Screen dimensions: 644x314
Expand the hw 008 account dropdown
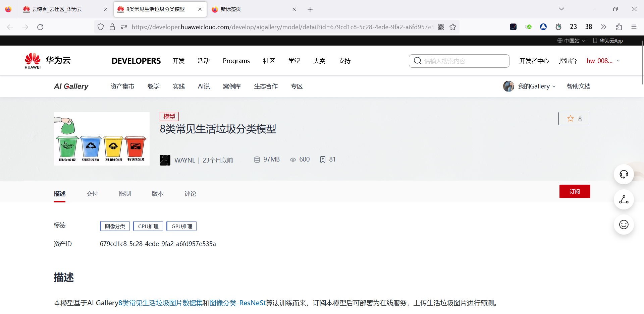(603, 61)
